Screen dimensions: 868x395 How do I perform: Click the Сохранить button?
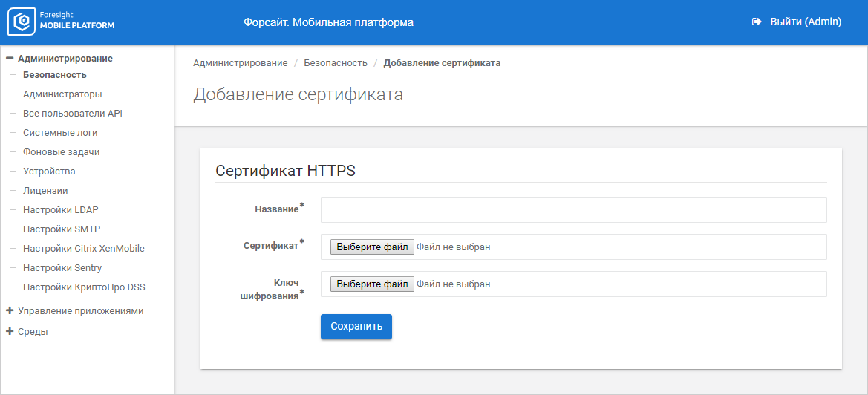pyautogui.click(x=356, y=327)
